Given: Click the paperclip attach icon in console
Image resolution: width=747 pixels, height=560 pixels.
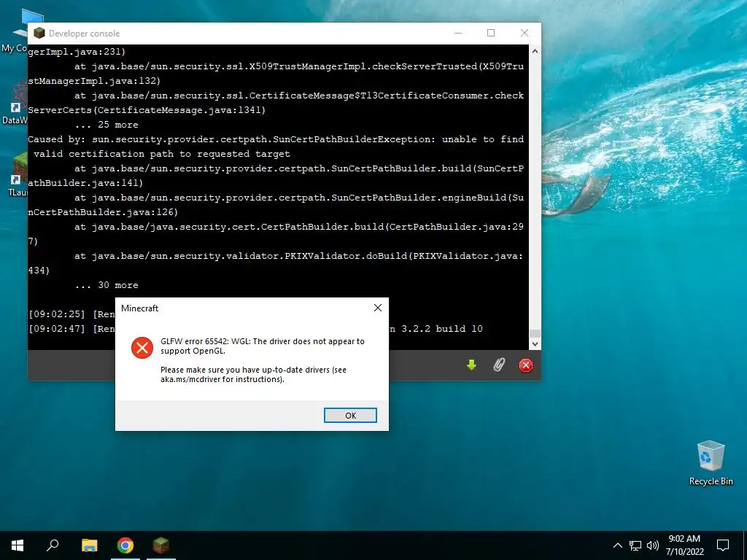Looking at the screenshot, I should 498,365.
